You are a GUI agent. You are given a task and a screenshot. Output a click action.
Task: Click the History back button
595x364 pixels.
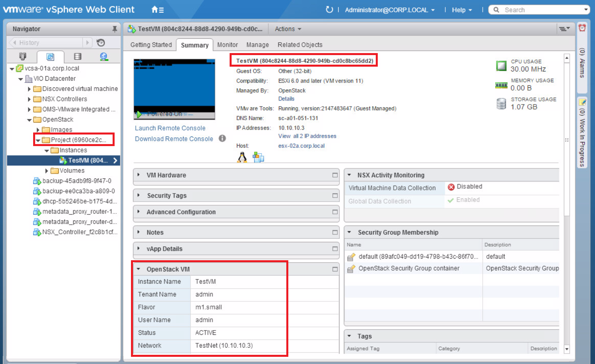coord(15,42)
